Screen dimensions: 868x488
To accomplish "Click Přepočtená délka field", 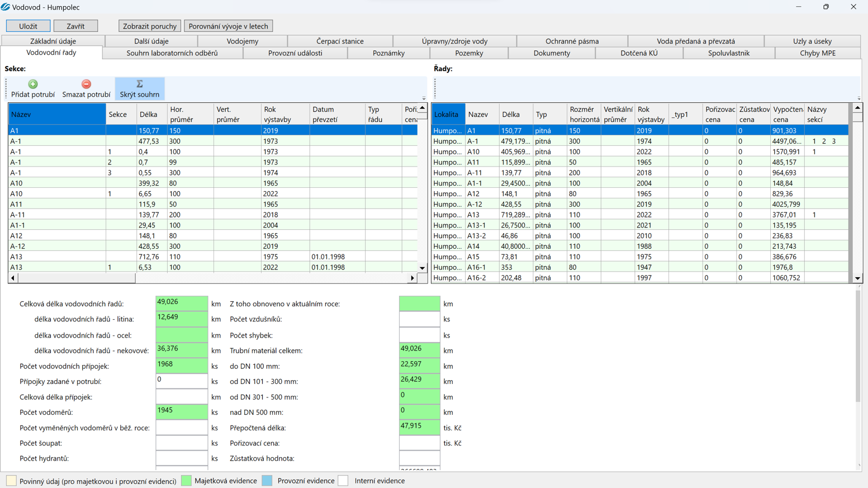I will pyautogui.click(x=420, y=428).
